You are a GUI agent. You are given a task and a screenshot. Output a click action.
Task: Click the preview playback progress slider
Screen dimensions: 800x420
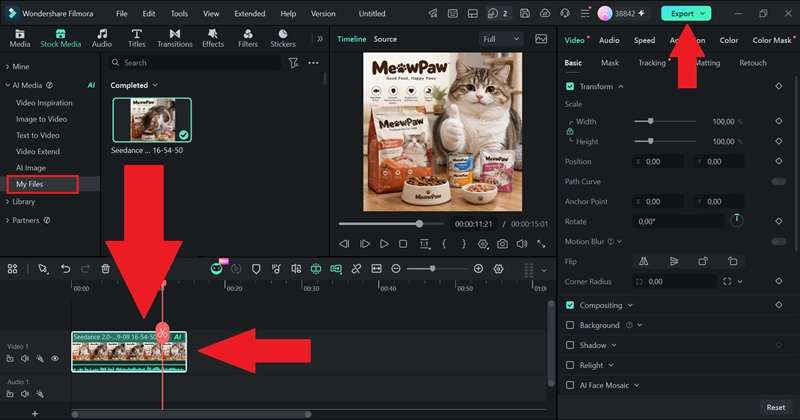click(391, 224)
